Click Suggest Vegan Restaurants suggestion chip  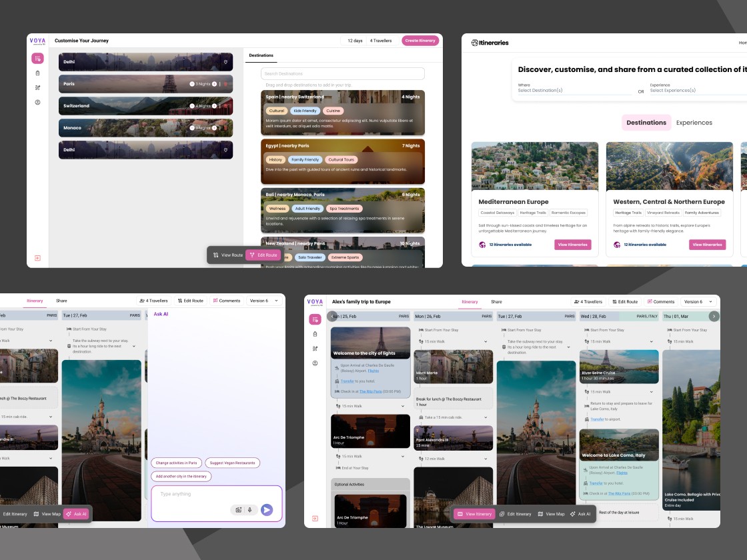point(233,463)
